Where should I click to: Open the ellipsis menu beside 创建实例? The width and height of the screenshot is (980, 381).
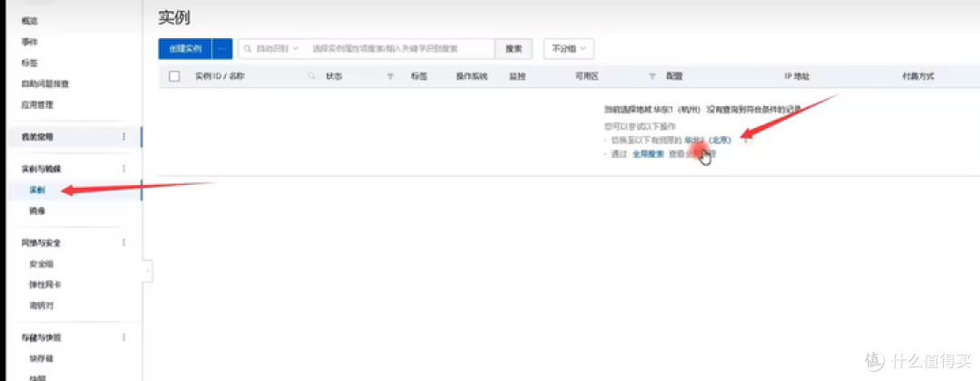[x=222, y=49]
